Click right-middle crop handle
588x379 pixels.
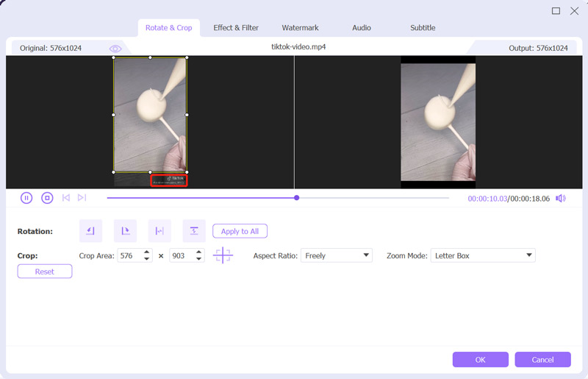pos(187,115)
